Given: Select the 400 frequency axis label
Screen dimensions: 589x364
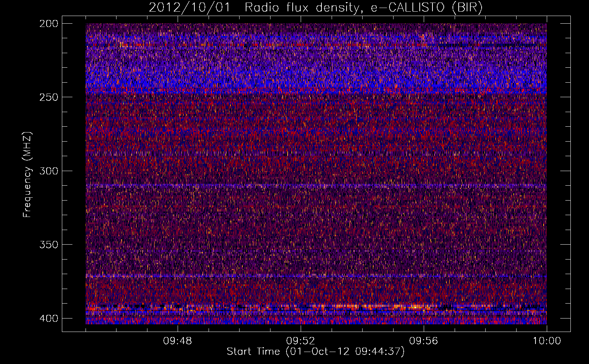Looking at the screenshot, I should 48,318.
